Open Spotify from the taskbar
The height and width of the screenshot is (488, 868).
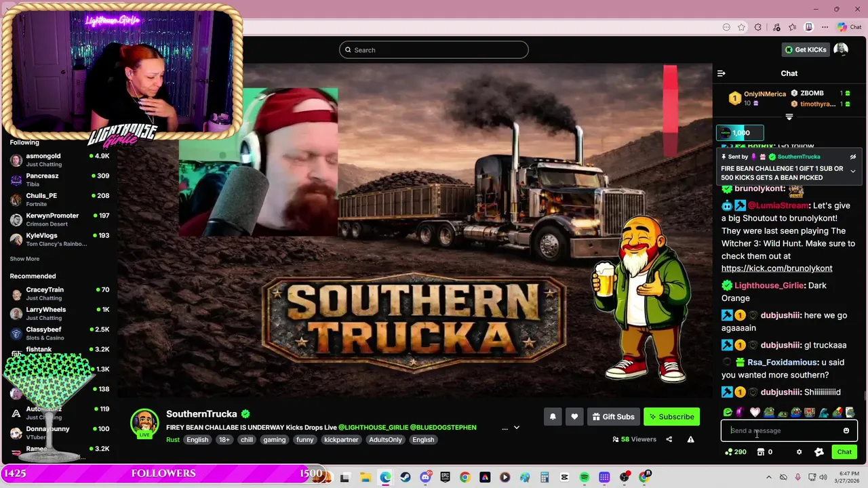coord(585,477)
